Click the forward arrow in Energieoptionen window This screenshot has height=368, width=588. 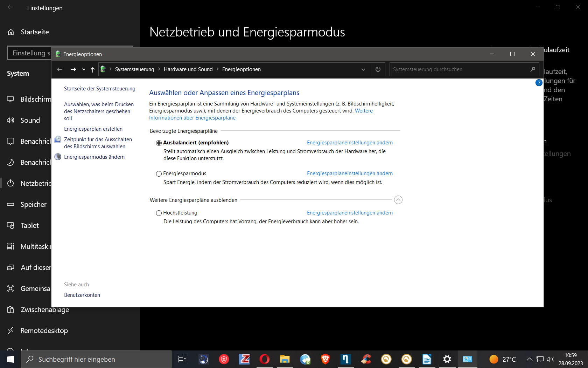point(73,69)
